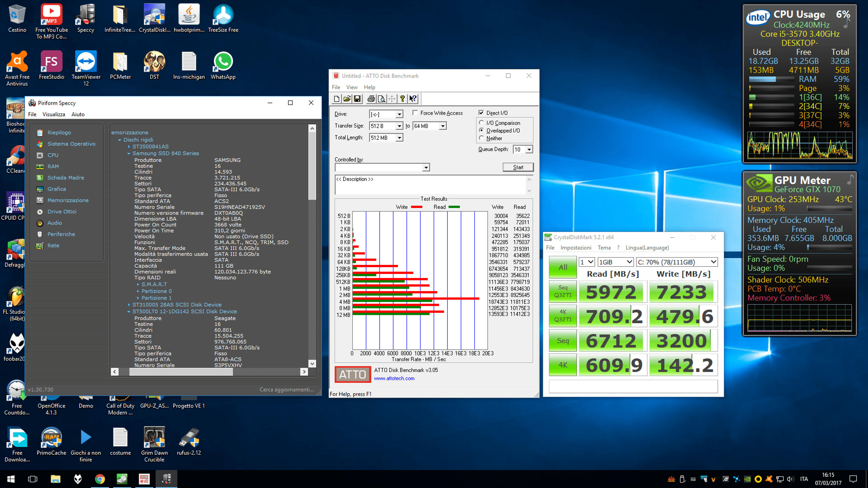Open the TreeSize Free desktop shortcut
Image resolution: width=868 pixels, height=488 pixels.
223,19
